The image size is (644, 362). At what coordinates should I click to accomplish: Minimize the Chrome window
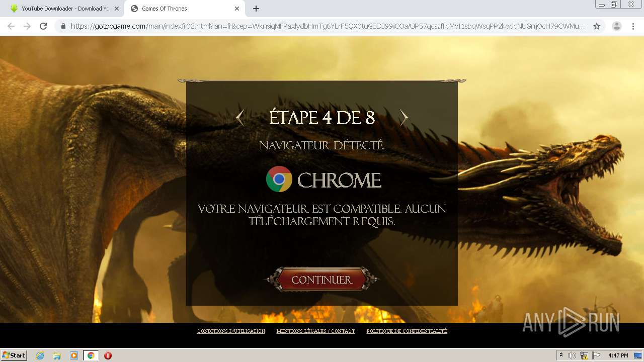(x=601, y=4)
